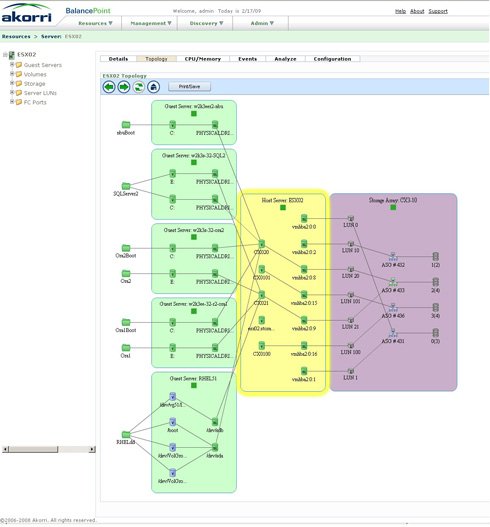
Task: Open the Resources dropdown menu
Action: click(x=95, y=23)
